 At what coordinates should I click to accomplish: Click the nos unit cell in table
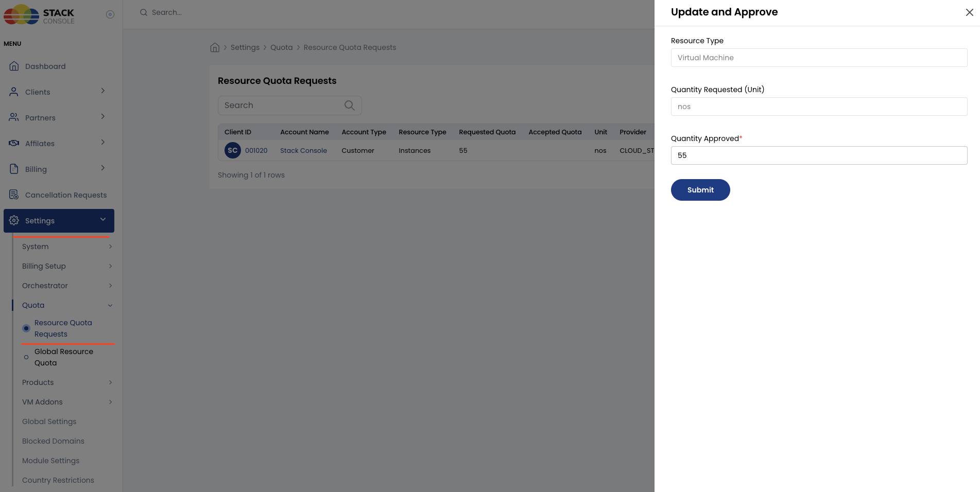600,151
